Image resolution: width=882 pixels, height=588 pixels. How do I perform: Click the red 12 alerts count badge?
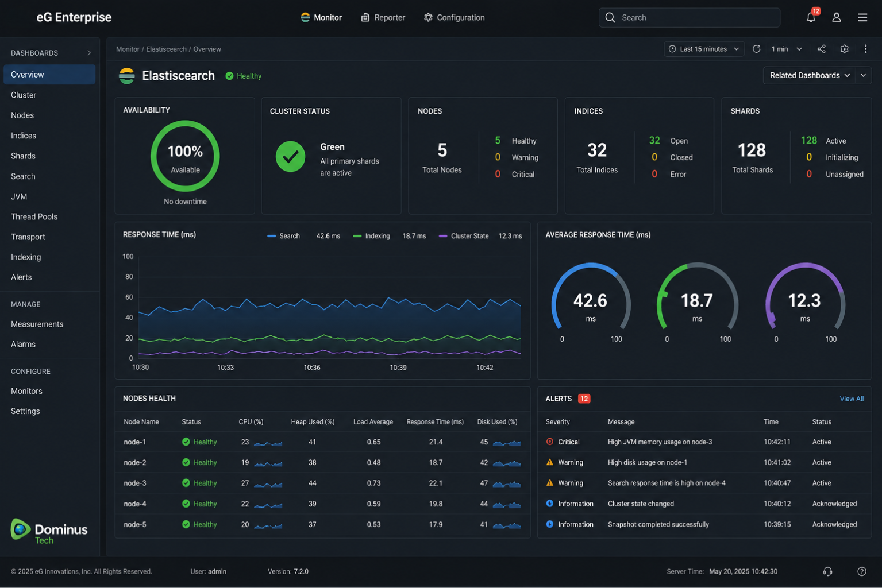584,399
